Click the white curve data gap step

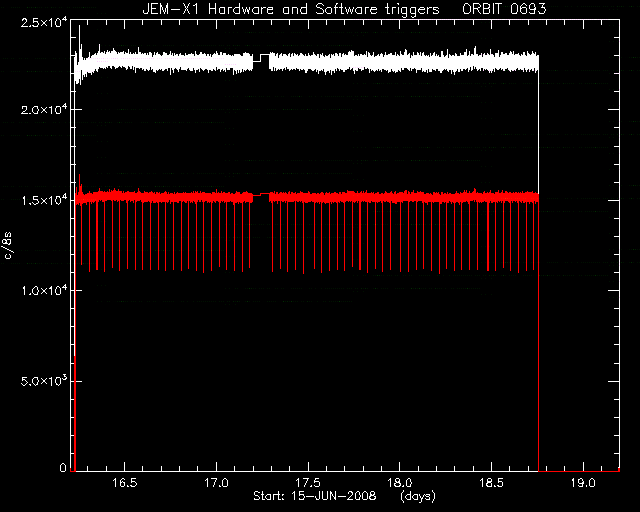click(261, 58)
